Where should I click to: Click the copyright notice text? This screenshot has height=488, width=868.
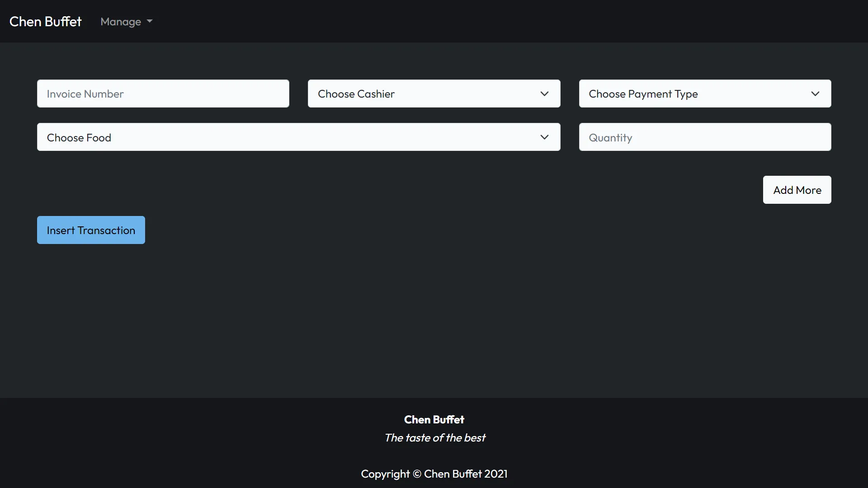(x=434, y=474)
